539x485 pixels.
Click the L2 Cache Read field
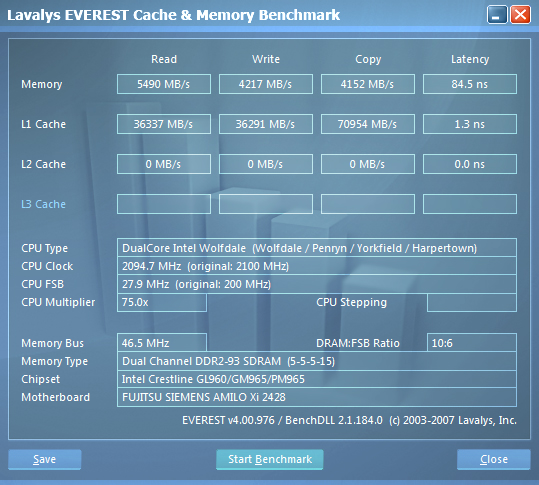164,164
